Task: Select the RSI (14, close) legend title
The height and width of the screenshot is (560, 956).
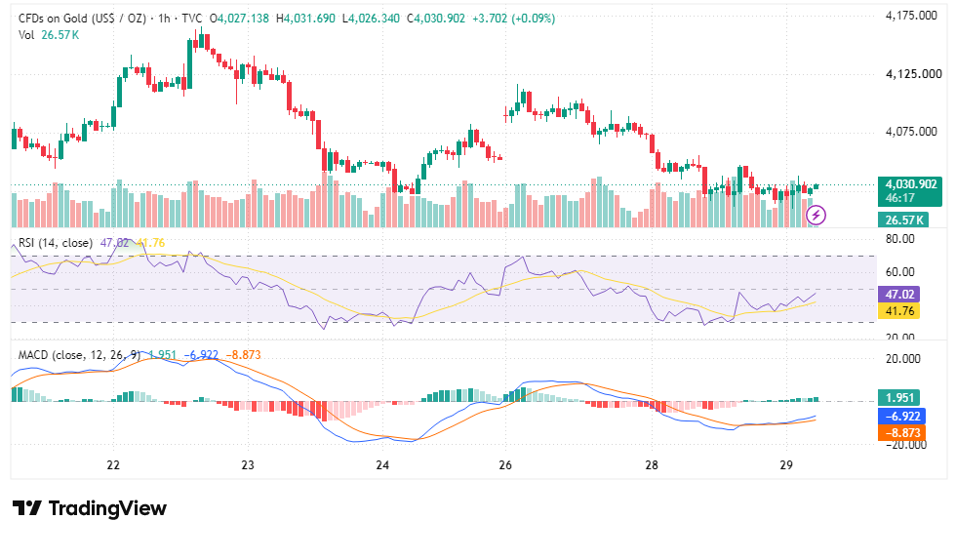Action: pos(56,243)
